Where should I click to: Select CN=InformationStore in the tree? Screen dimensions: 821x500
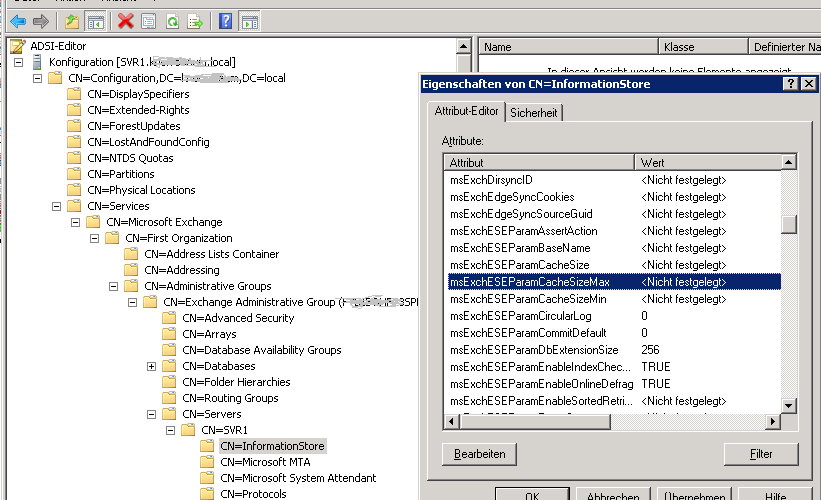(x=272, y=446)
